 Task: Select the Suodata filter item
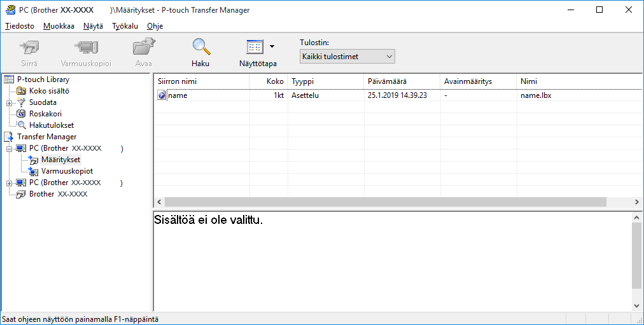[43, 102]
